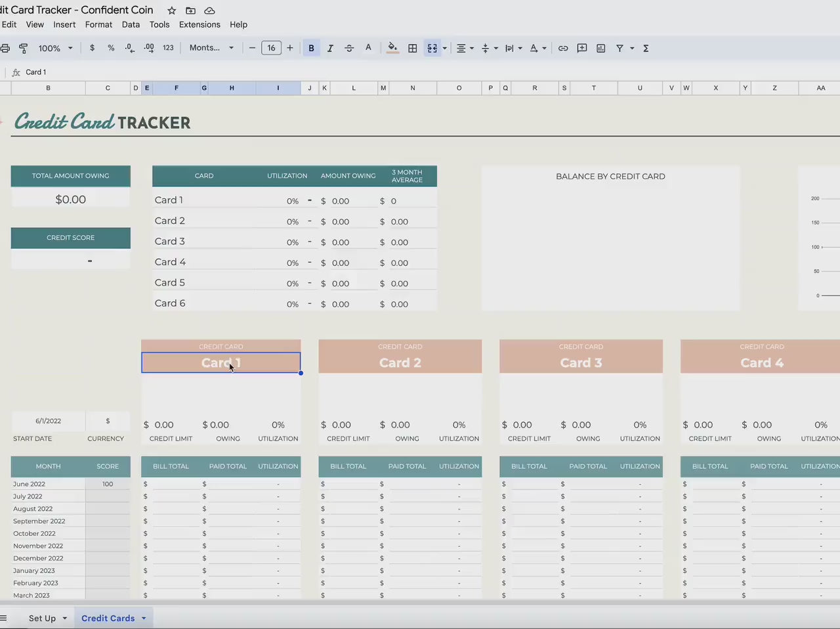Toggle bold formatting in toolbar

311,48
